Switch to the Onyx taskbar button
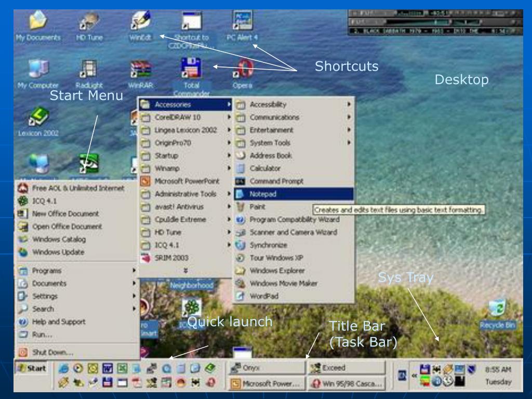The width and height of the screenshot is (532, 399). tap(267, 368)
